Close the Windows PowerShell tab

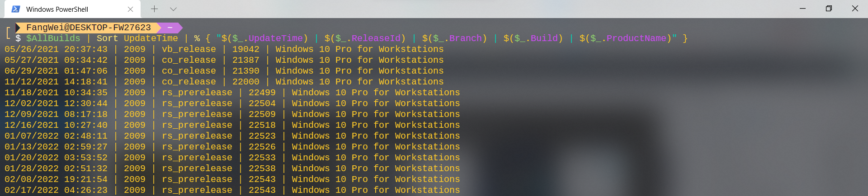tap(130, 9)
